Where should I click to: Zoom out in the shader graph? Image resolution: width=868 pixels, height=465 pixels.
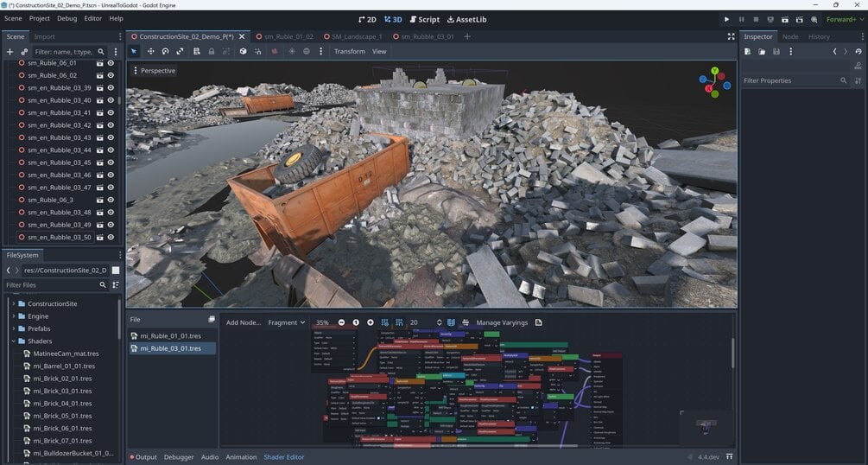341,322
